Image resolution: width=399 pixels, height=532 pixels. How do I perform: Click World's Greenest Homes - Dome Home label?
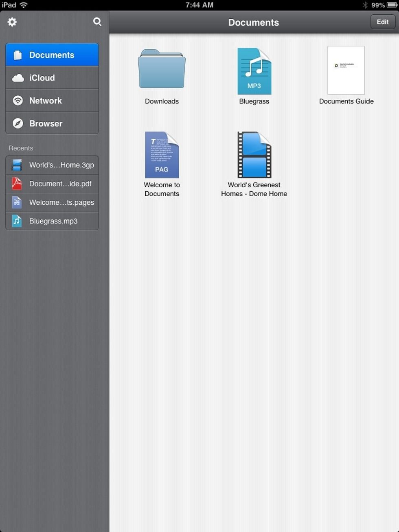point(254,189)
